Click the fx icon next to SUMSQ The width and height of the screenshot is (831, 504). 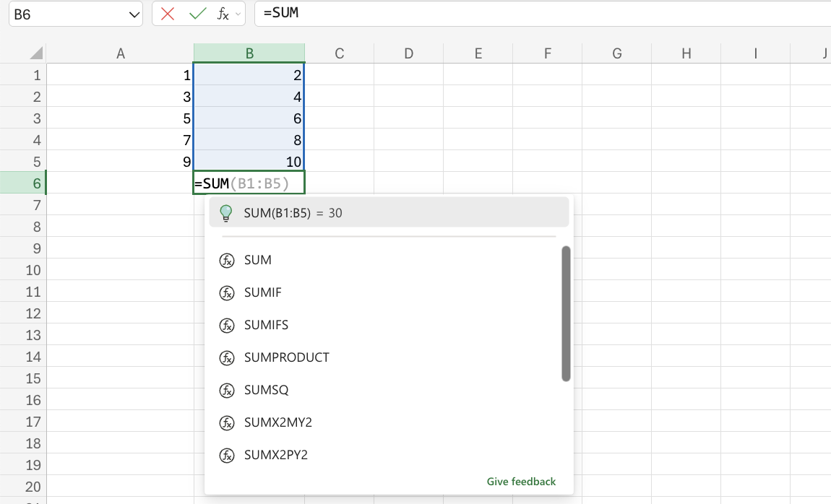tap(228, 390)
